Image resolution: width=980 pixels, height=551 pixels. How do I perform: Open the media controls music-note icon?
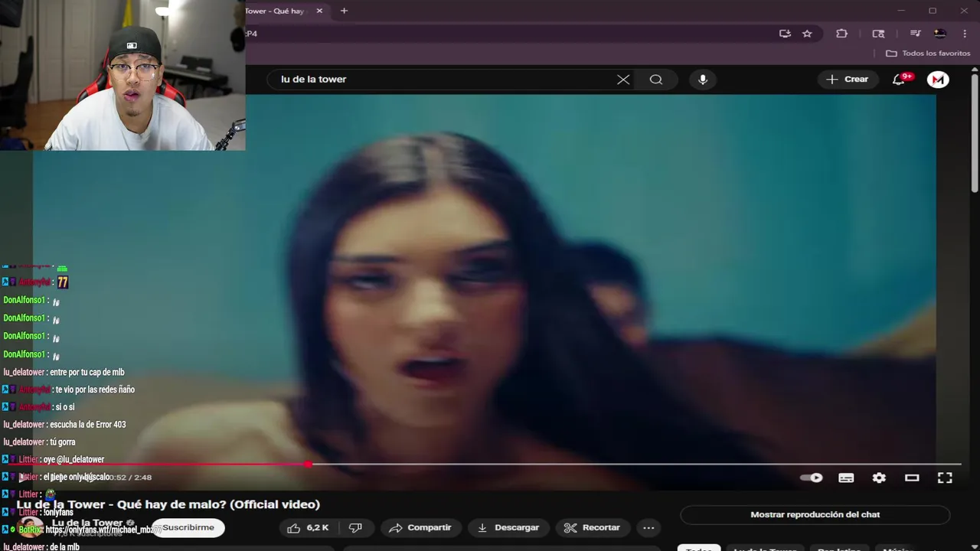tap(915, 34)
